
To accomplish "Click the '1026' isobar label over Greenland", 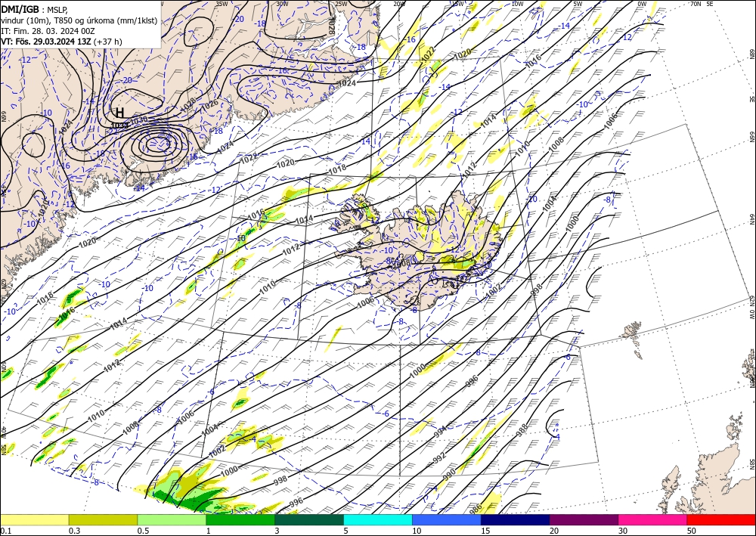I will point(209,104).
